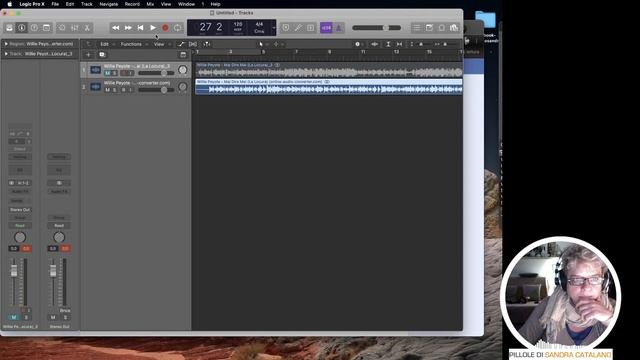The width and height of the screenshot is (640, 360).
Task: Open Smart Controls dial icon
Action: pos(62,28)
